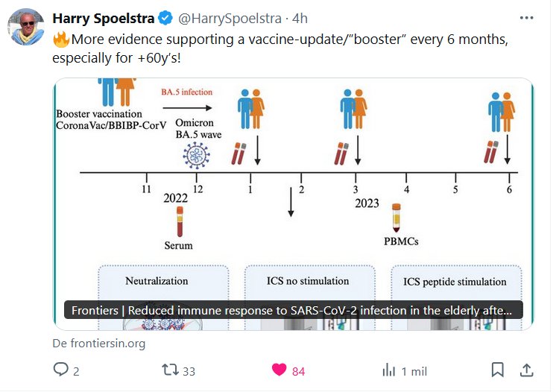Click the 84 likes count
The width and height of the screenshot is (556, 392).
tap(298, 370)
